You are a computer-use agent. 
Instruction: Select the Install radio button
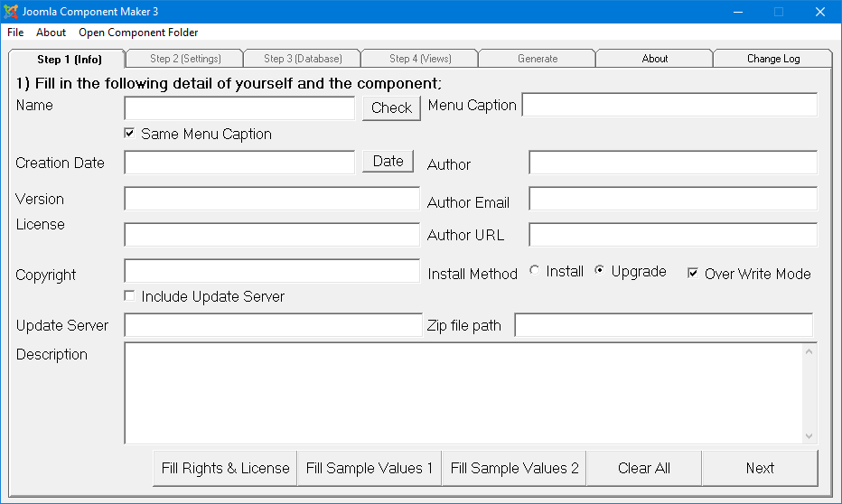pyautogui.click(x=534, y=270)
